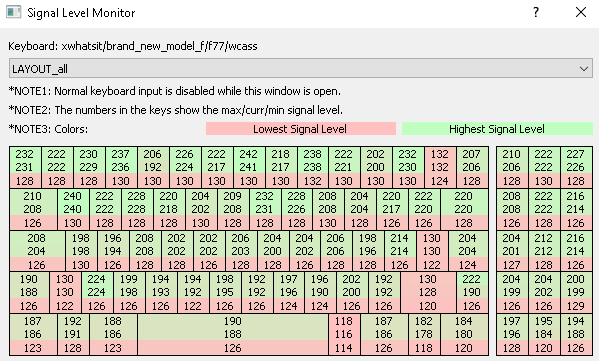599x361 pixels.
Task: Select the key cell showing 208/204/126
Action: [37, 251]
